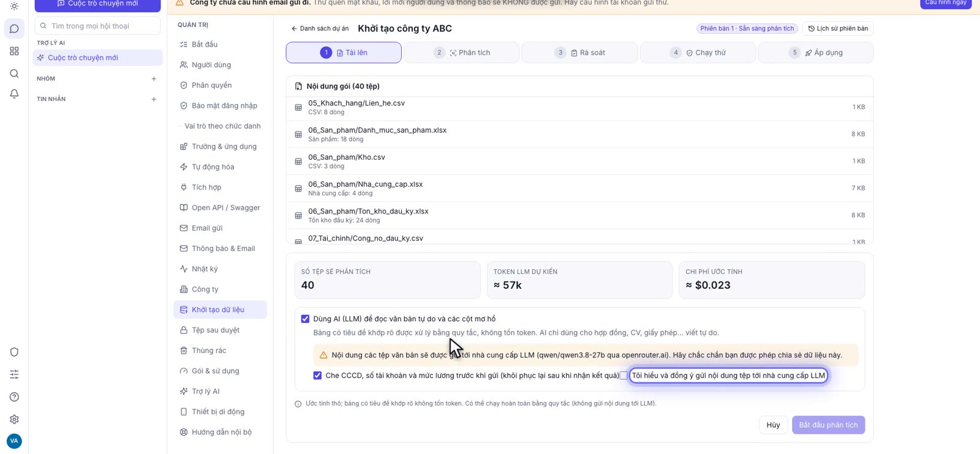Open Người dùng in admin menu
Image resolution: width=980 pixels, height=454 pixels.
coord(220,65)
